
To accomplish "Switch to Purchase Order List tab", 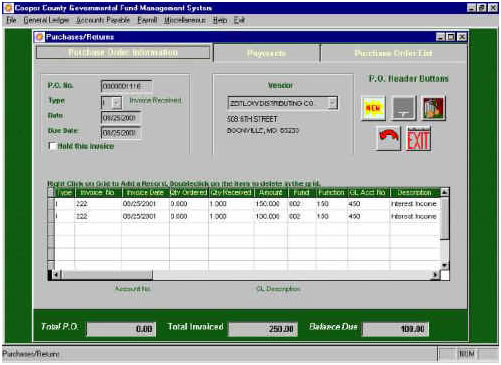I will (393, 53).
